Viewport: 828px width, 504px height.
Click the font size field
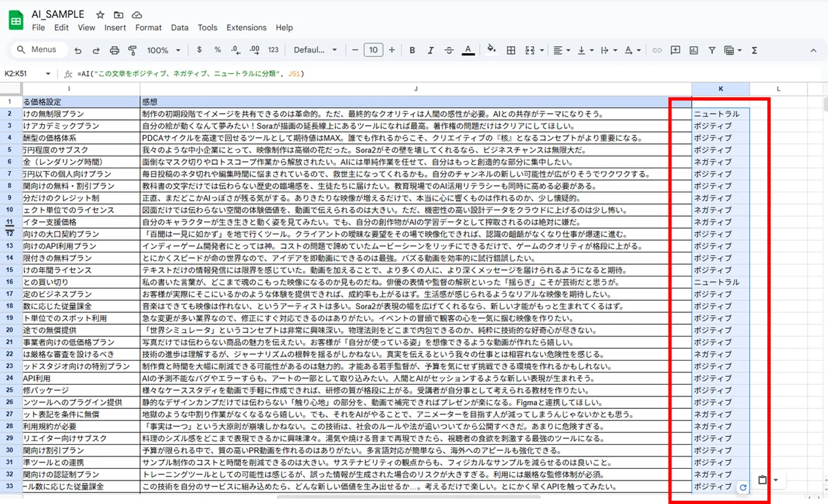tap(373, 50)
